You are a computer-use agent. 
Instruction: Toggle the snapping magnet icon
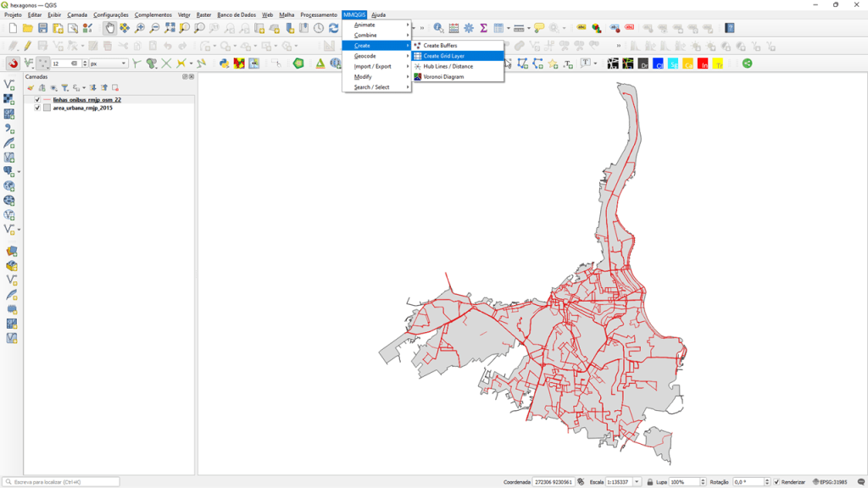pyautogui.click(x=13, y=64)
